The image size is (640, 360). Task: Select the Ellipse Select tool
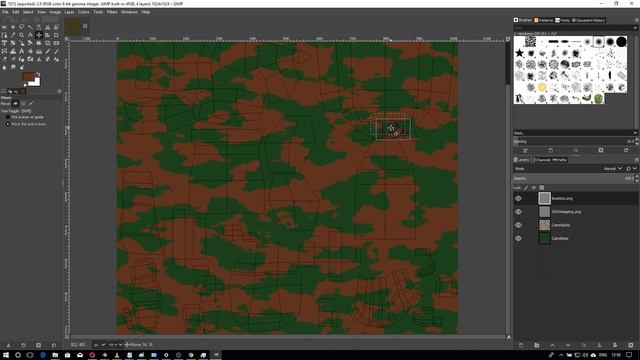point(13,27)
